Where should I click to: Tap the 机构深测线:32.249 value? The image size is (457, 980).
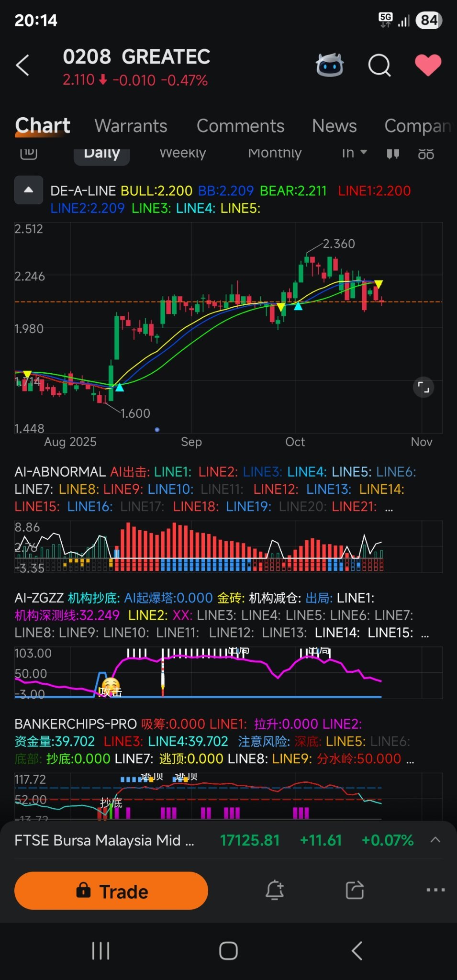pyautogui.click(x=67, y=615)
